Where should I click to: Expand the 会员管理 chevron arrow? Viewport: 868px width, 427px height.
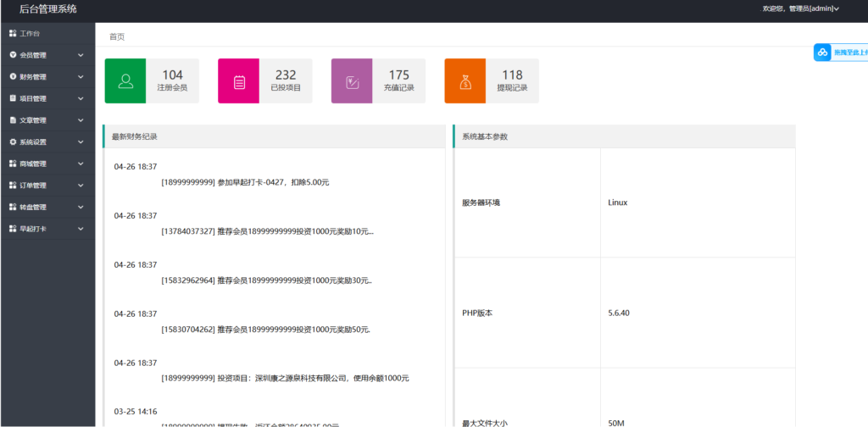[81, 55]
